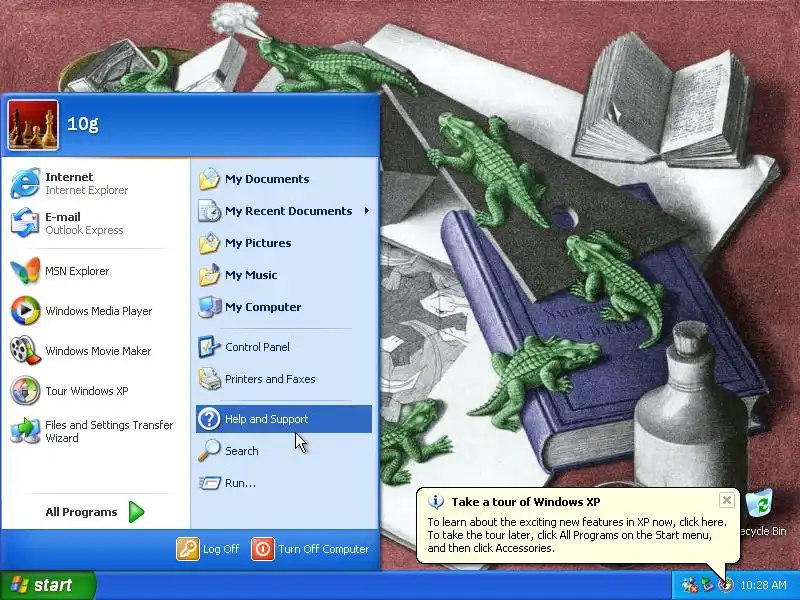Click the network tray icon with red X
The image size is (800, 600).
[x=690, y=585]
